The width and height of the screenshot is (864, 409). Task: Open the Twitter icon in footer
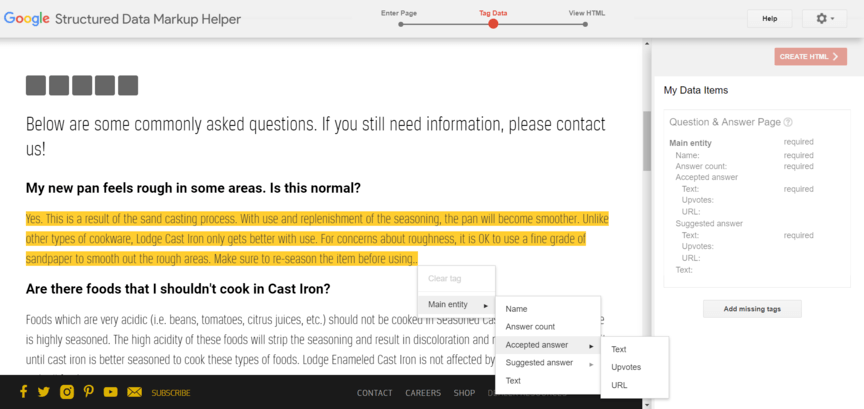[44, 392]
